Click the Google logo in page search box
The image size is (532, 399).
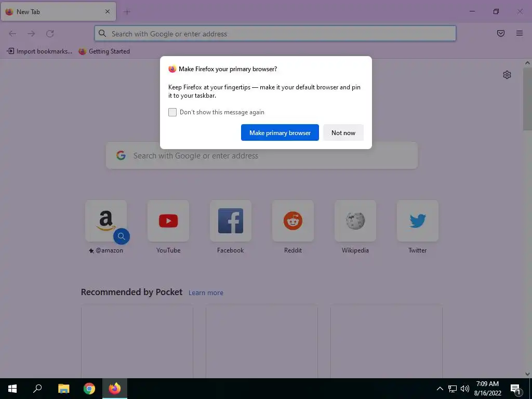121,155
